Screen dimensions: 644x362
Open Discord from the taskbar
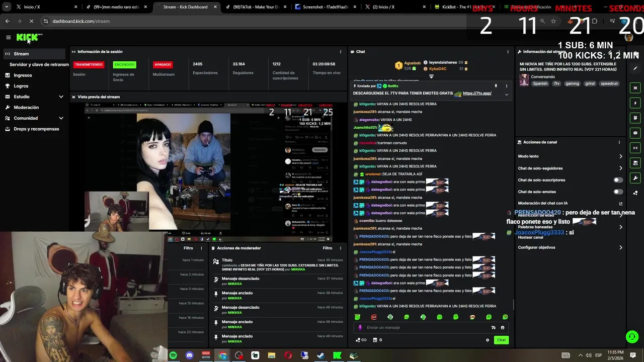click(x=190, y=355)
